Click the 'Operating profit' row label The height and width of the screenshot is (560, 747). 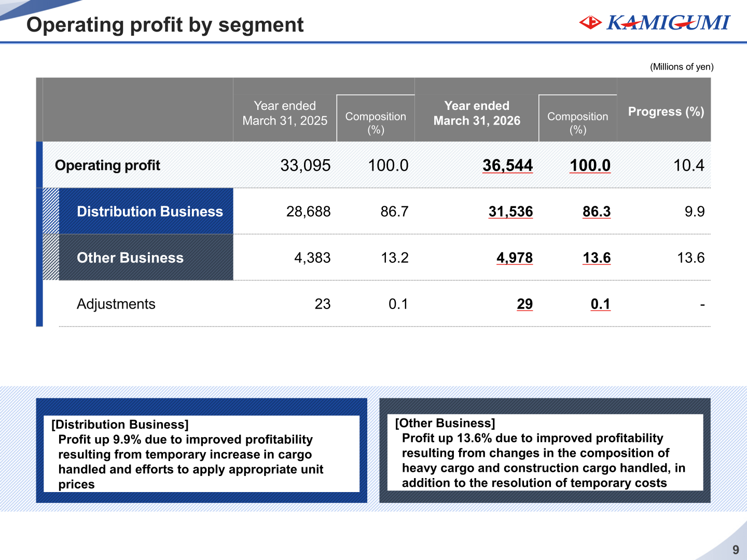(107, 165)
